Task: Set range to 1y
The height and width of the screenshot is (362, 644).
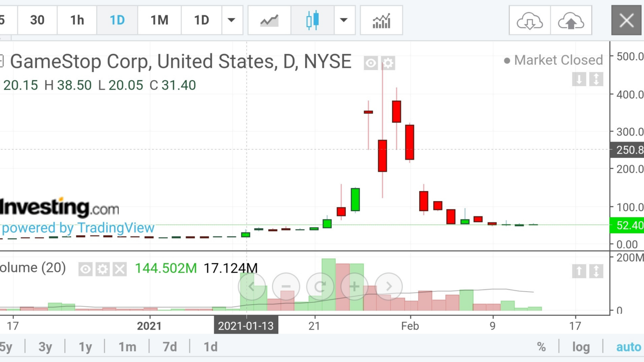Action: click(x=85, y=347)
